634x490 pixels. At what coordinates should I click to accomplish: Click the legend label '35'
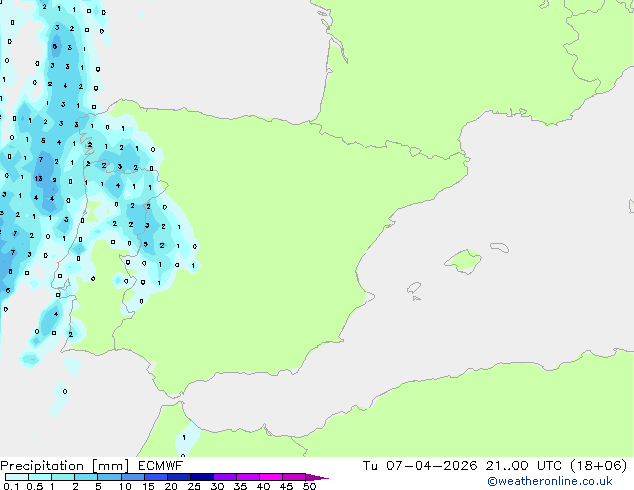(x=240, y=486)
